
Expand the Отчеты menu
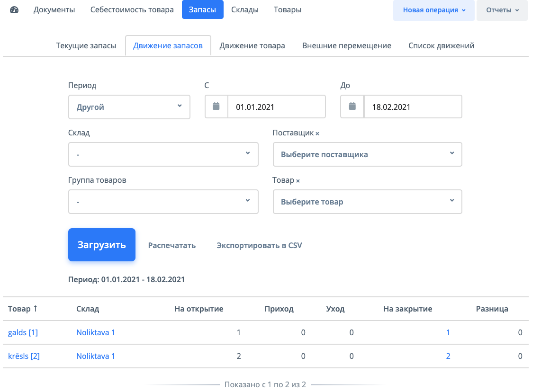tap(502, 10)
